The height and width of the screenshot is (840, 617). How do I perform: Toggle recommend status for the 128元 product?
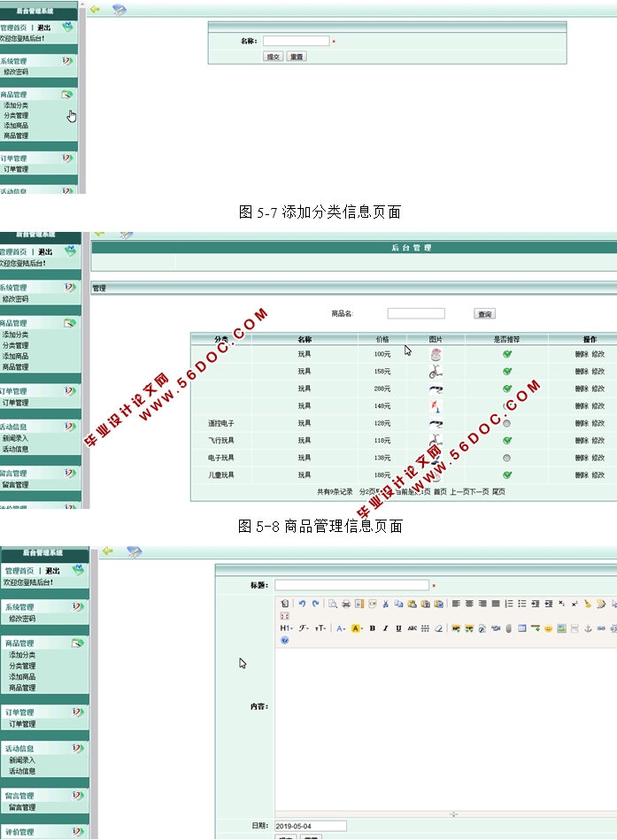tap(506, 424)
